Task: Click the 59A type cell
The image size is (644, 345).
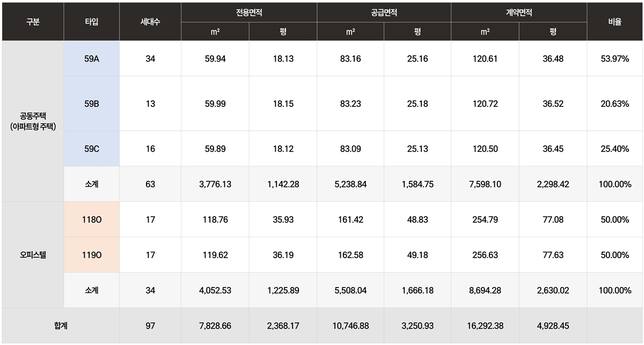Action: tap(92, 58)
